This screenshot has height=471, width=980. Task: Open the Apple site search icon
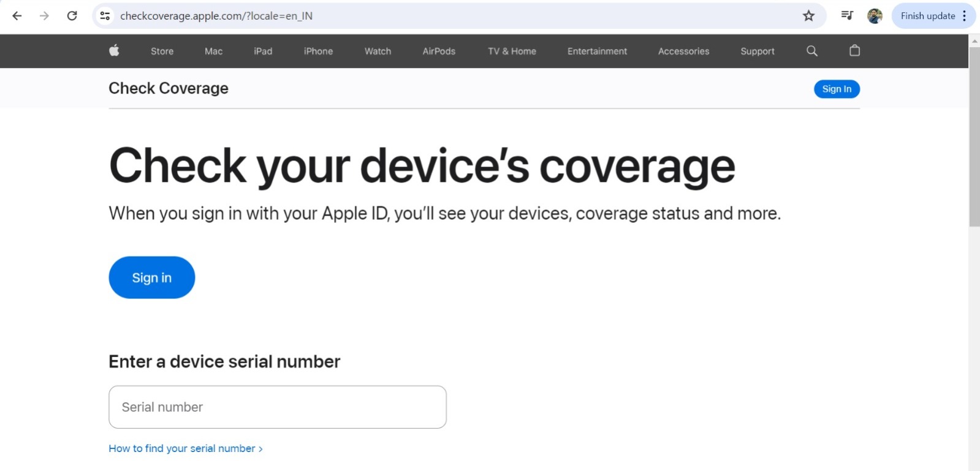click(x=811, y=51)
